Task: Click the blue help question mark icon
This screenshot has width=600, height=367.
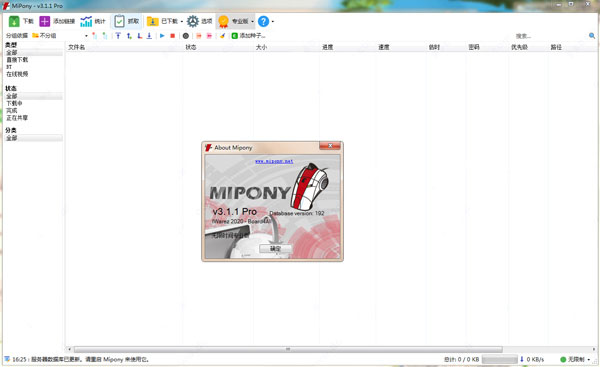Action: coord(263,21)
